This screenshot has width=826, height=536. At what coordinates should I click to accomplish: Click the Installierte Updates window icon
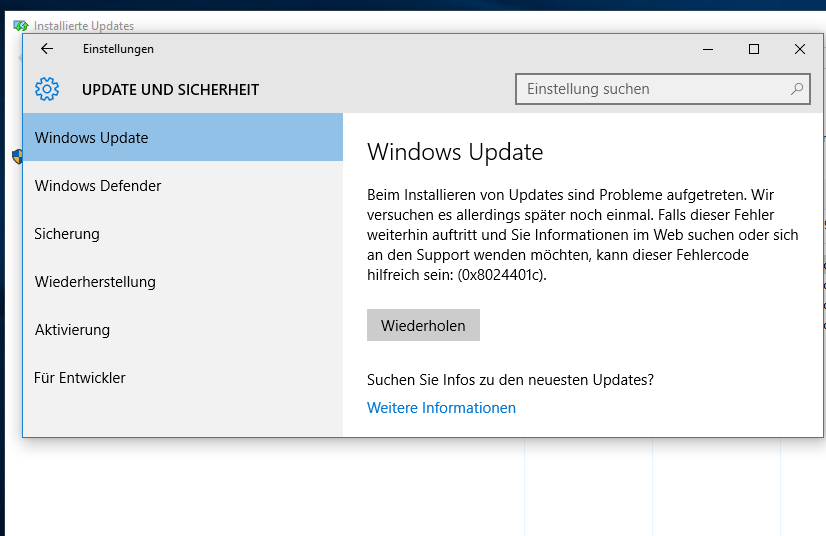tap(21, 25)
